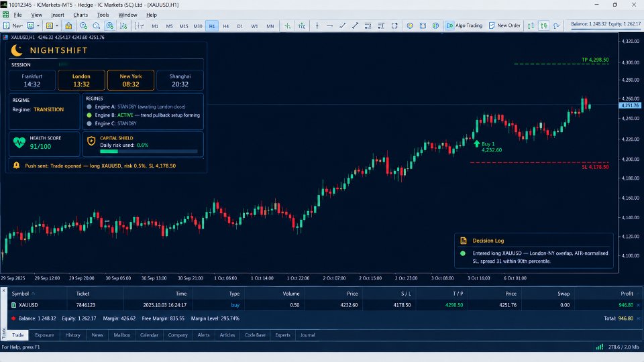Open the File menu
The width and height of the screenshot is (644, 362).
[x=17, y=15]
